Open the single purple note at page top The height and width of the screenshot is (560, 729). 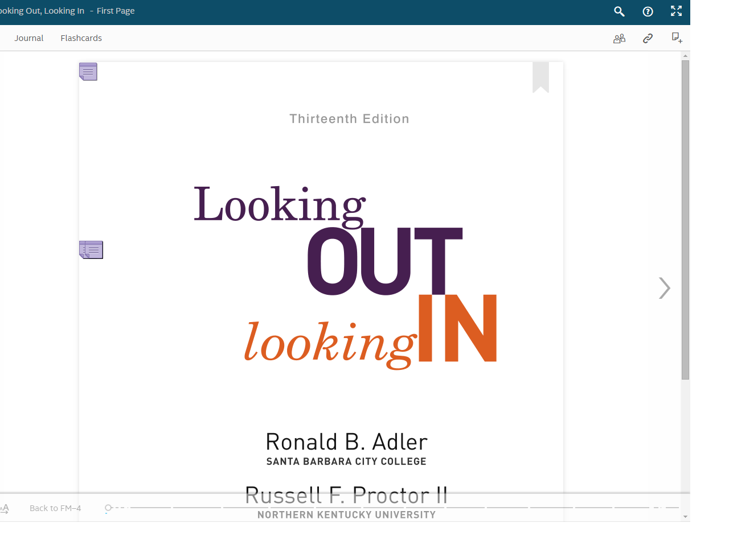(88, 72)
